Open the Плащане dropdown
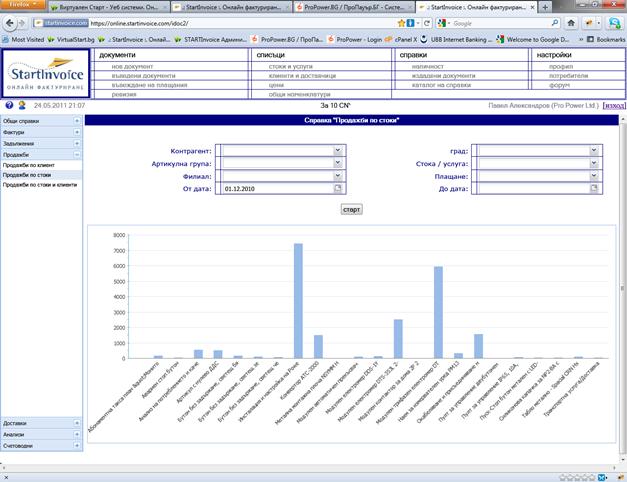The width and height of the screenshot is (627, 482). pos(594,176)
